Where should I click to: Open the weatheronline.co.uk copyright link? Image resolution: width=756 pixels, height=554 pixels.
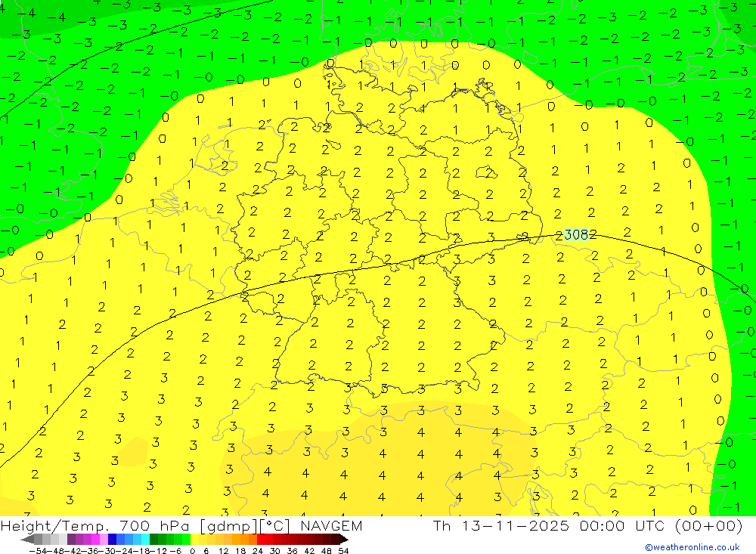coord(692,547)
